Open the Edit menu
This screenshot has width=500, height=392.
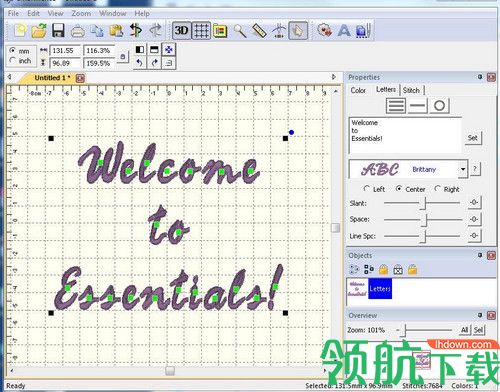(x=33, y=13)
